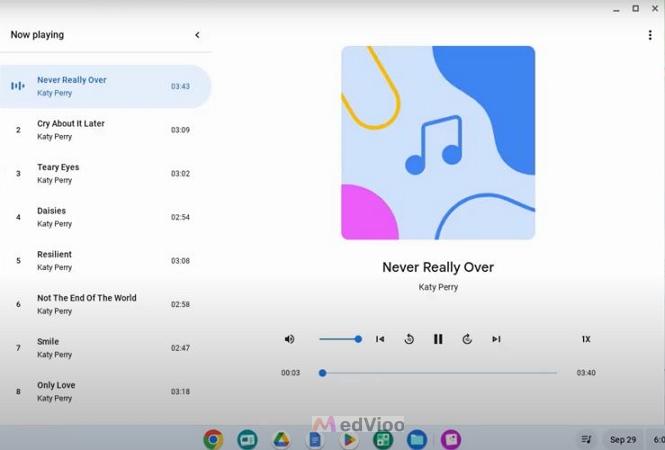Select Never Really Over in the playlist

[x=105, y=86]
